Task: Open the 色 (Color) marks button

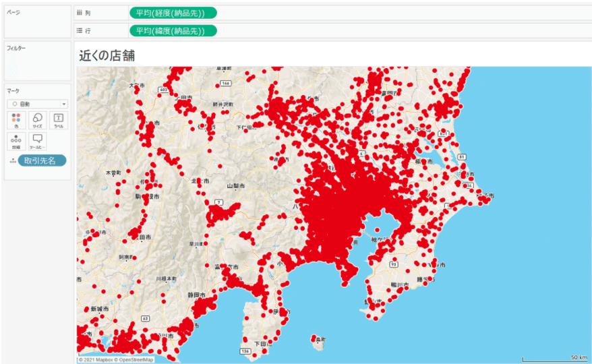Action: click(x=16, y=120)
